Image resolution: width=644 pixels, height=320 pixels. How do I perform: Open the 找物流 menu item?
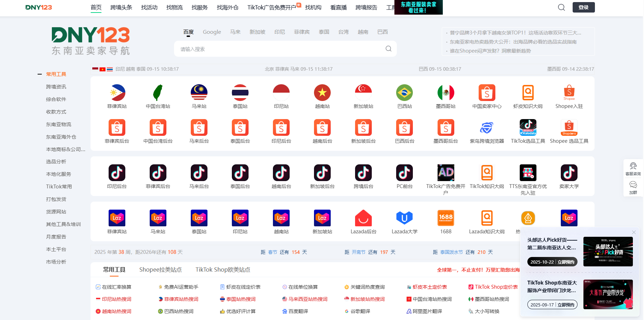click(174, 7)
